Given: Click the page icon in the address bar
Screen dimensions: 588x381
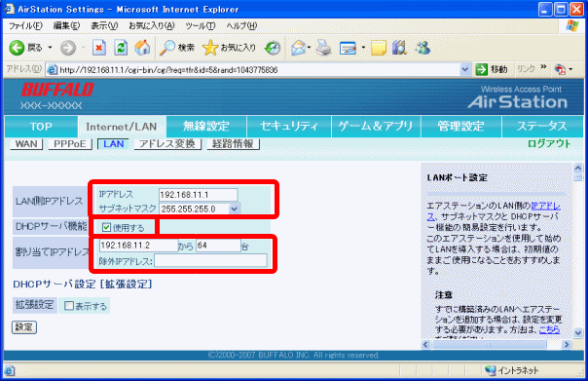Looking at the screenshot, I should click(53, 70).
